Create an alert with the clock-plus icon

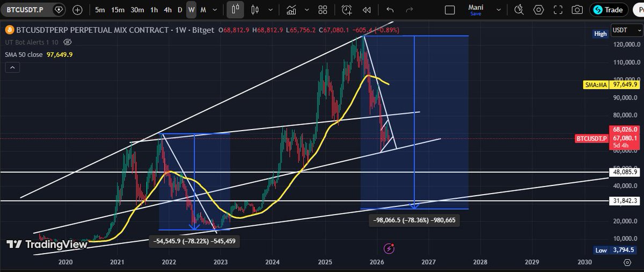[347, 10]
